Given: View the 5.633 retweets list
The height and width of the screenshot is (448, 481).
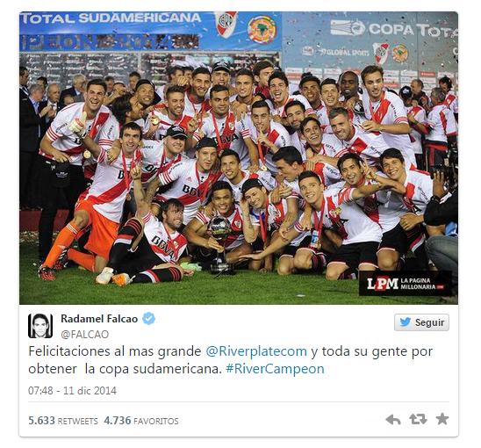Looking at the screenshot, I should click(63, 421).
